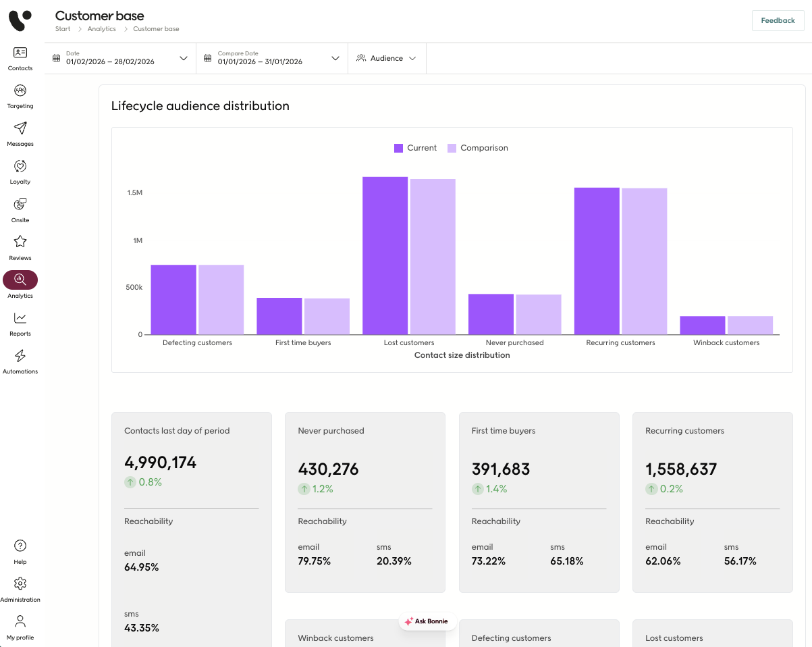Open the Loyalty heart icon

(20, 166)
